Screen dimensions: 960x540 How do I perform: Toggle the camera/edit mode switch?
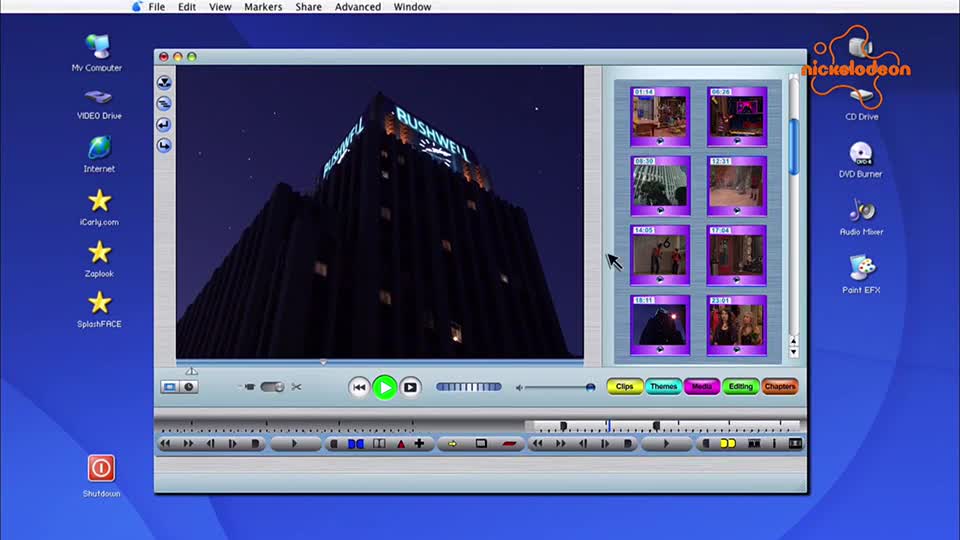(272, 387)
